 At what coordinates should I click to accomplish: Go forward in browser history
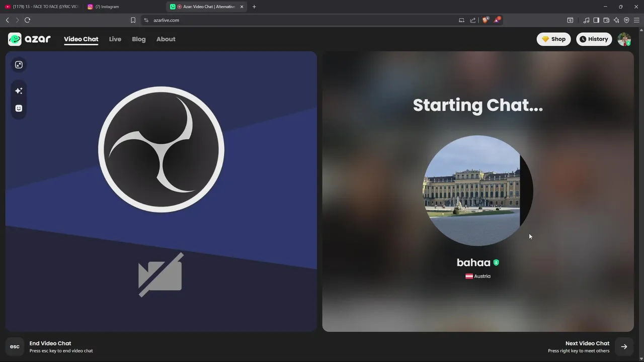click(17, 20)
